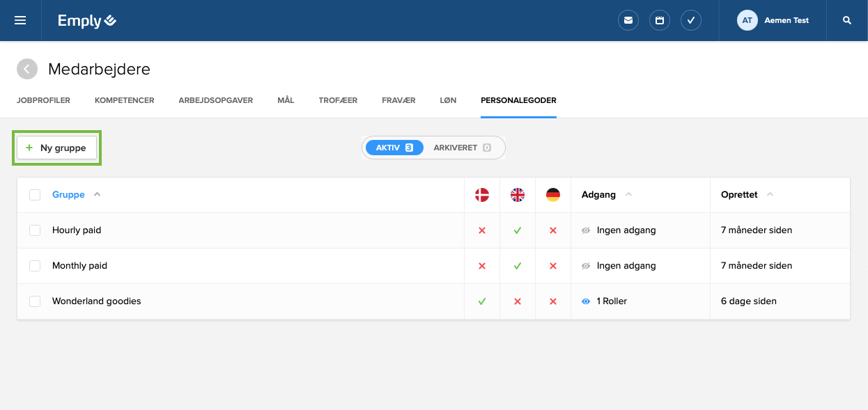Open the Aemen Test user profile
The width and height of the screenshot is (868, 410).
tap(773, 20)
